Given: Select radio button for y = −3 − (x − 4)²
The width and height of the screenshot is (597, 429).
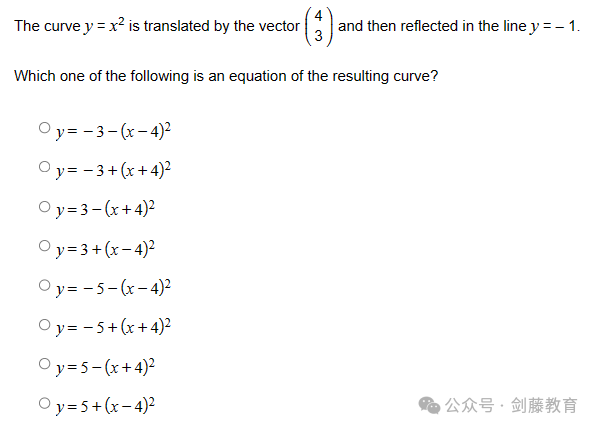Looking at the screenshot, I should pos(45,128).
